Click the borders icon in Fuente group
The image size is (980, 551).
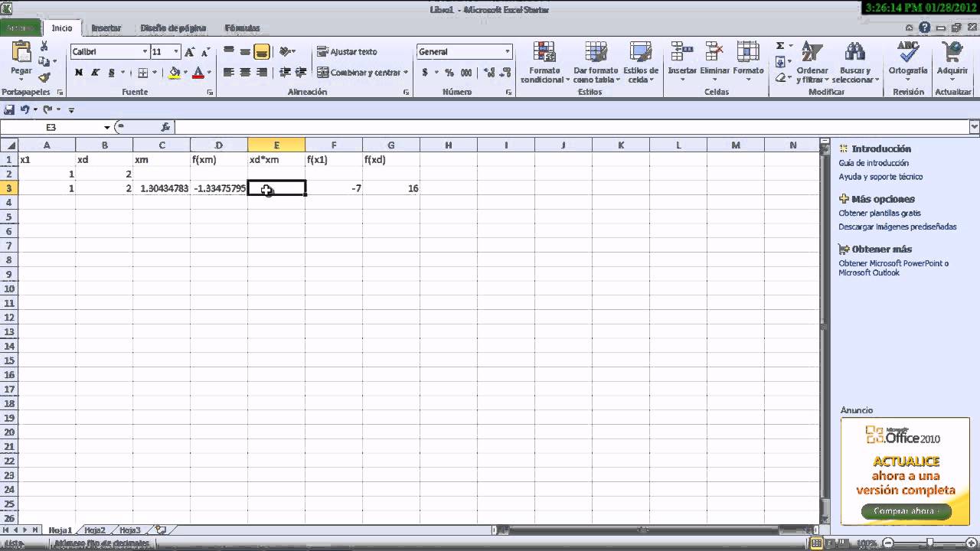point(143,73)
